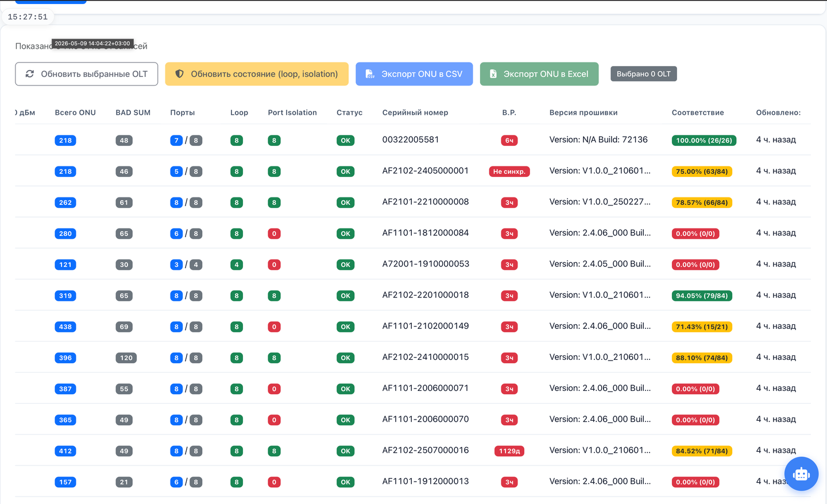Click the refresh arrows icon on Обновить выбранные OLT
This screenshot has width=827, height=504.
point(30,74)
